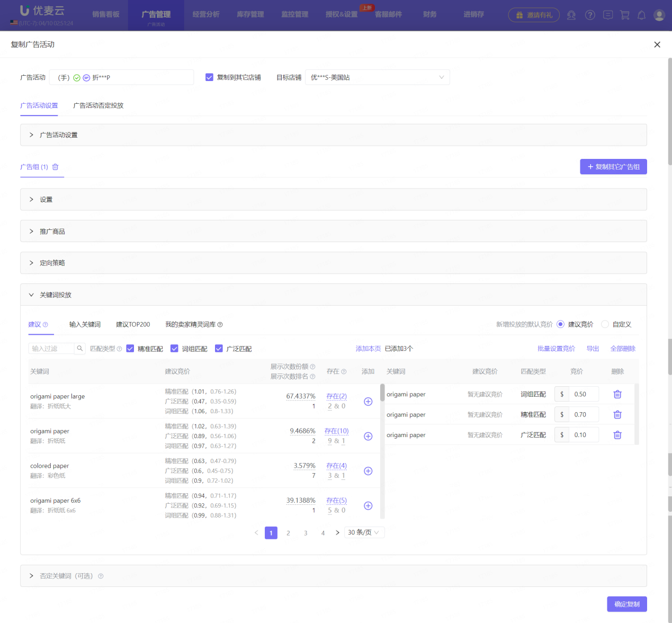Open the shopping cart icon in header
Viewport: 672px width, 623px height.
(625, 15)
